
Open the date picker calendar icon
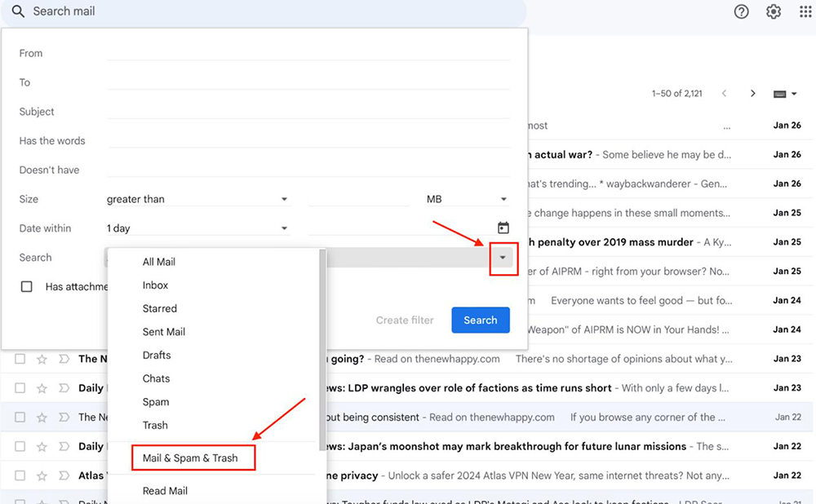tap(503, 228)
